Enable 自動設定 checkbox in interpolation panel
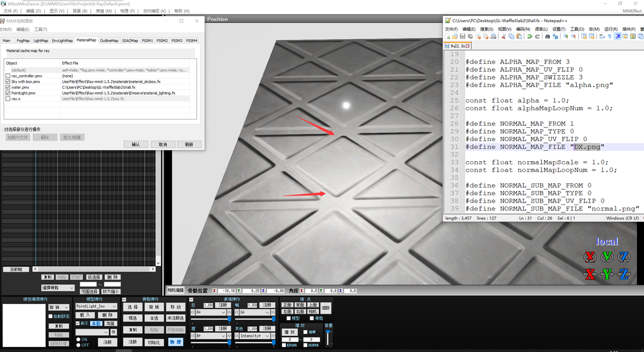 51,316
